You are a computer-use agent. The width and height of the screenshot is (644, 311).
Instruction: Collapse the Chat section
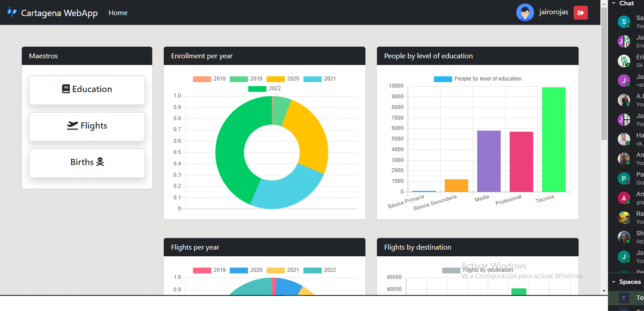pos(614,4)
